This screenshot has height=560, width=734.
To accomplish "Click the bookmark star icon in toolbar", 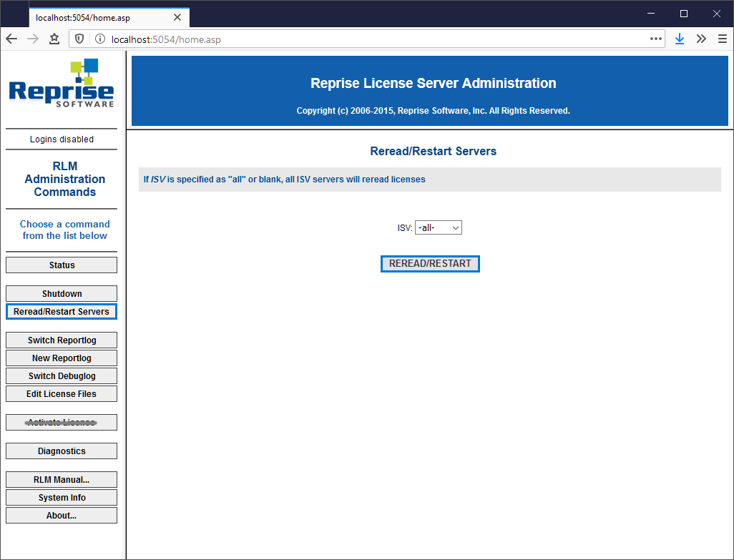I will (54, 39).
